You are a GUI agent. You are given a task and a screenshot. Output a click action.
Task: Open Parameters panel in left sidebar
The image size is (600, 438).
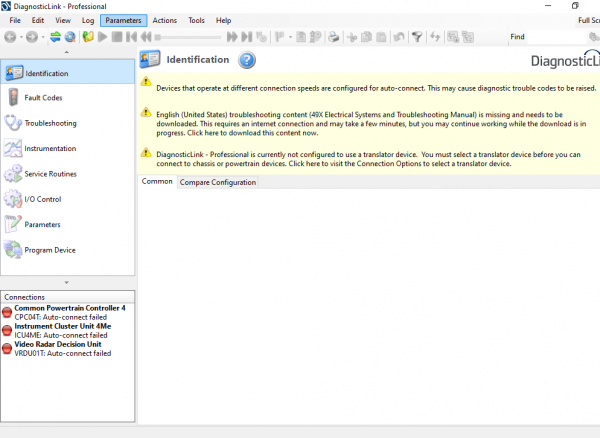[68, 225]
